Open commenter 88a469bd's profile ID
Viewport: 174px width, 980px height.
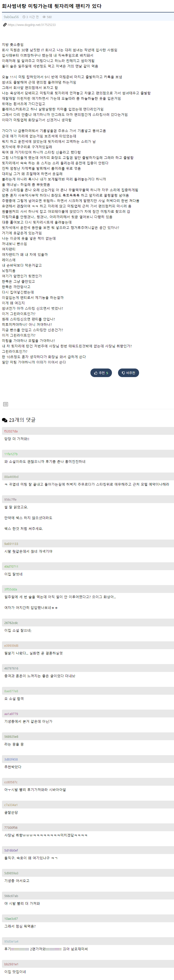(x=11, y=477)
